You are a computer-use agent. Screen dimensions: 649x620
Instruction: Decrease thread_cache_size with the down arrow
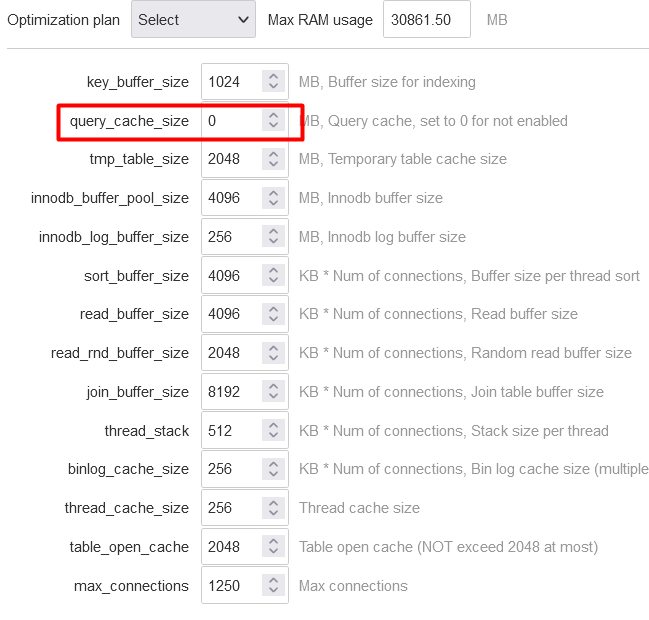(x=273, y=512)
